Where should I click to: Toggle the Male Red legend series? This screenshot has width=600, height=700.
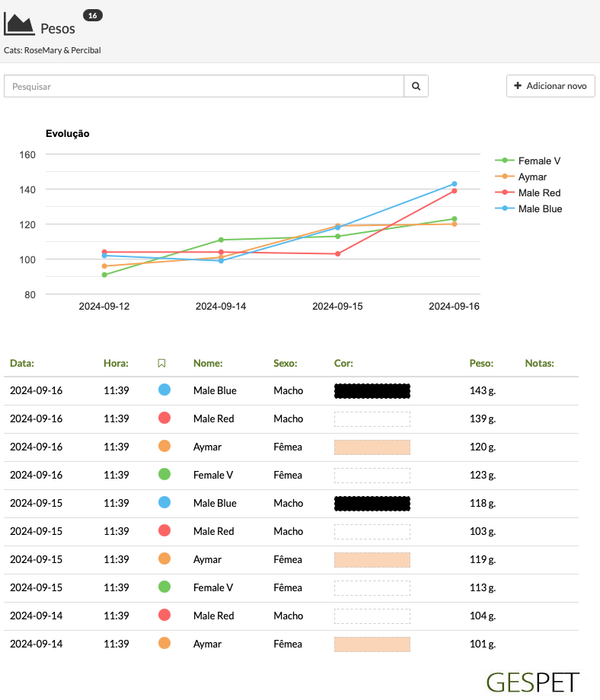point(528,192)
